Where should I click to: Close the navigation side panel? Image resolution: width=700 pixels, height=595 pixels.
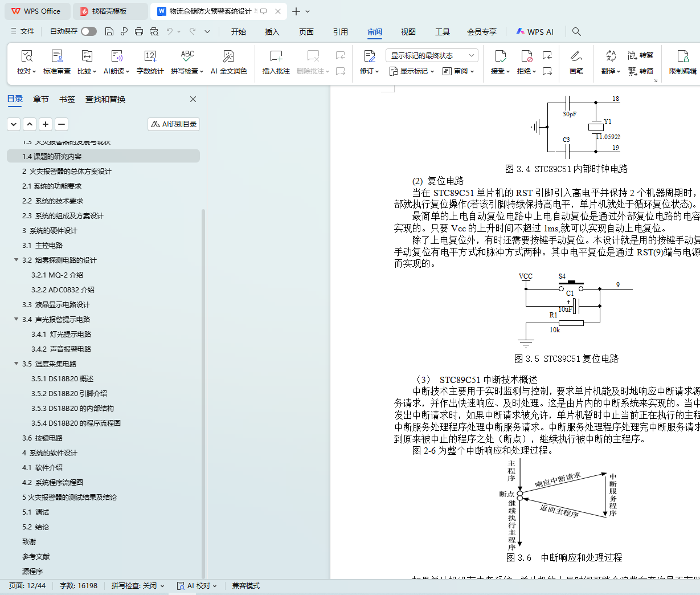pyautogui.click(x=193, y=99)
